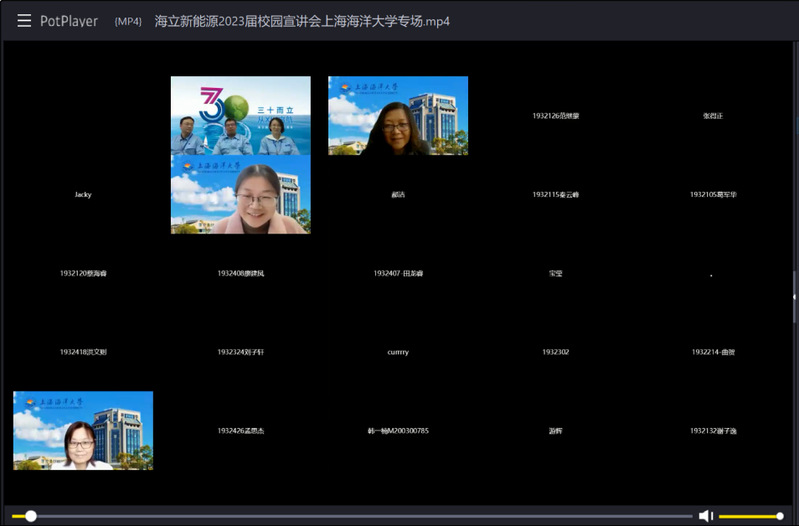Click participant tile starting with 1932214
Screen dimensions: 799x526
(x=713, y=352)
